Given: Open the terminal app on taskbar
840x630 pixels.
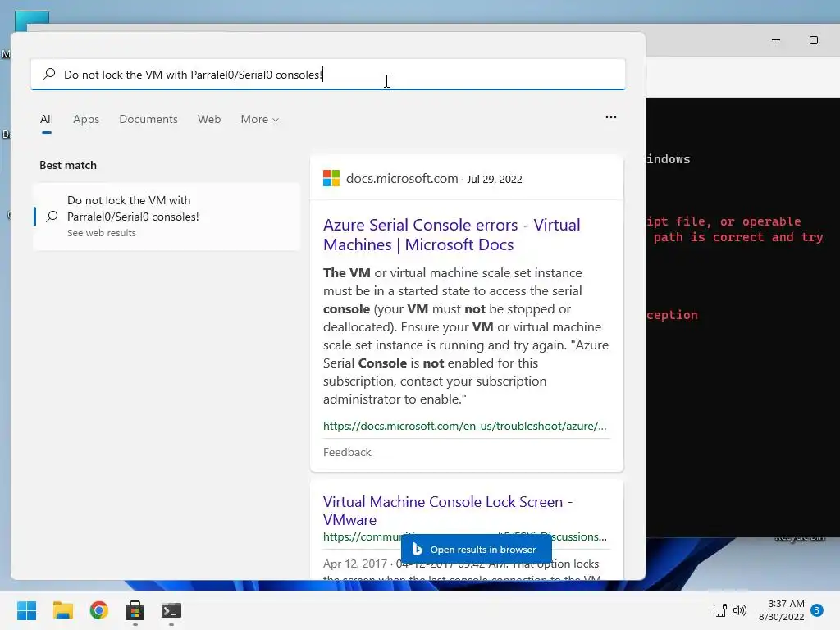Looking at the screenshot, I should [x=171, y=610].
